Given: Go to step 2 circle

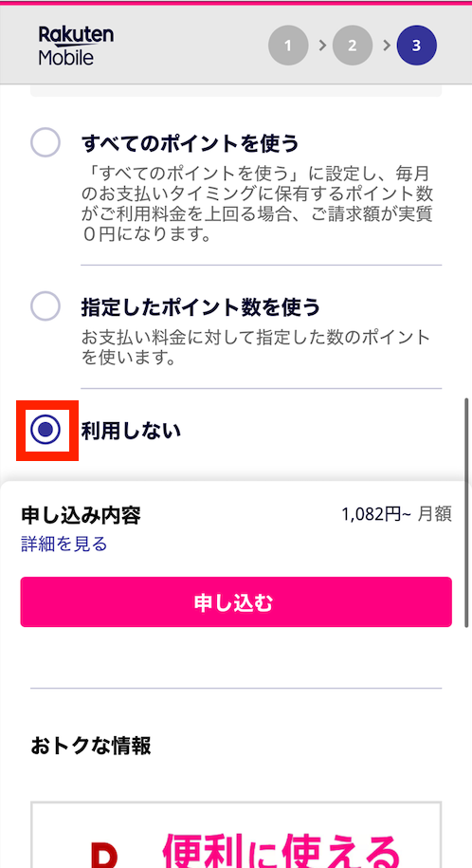Looking at the screenshot, I should pyautogui.click(x=353, y=46).
